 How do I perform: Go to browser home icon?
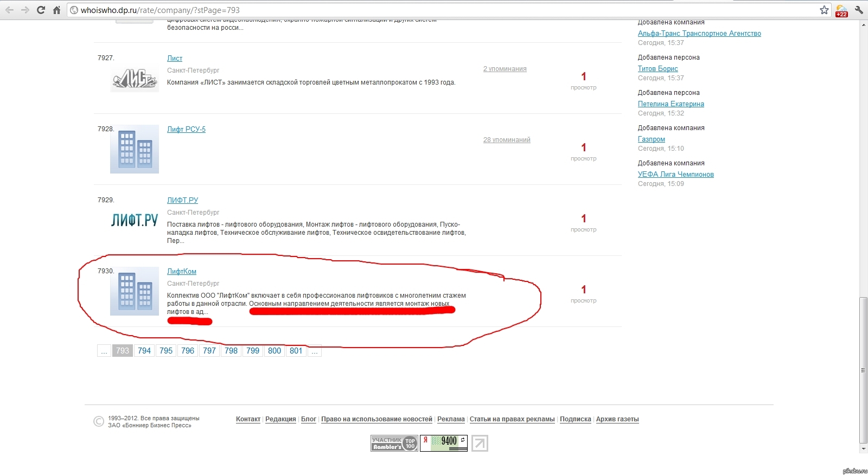[56, 10]
